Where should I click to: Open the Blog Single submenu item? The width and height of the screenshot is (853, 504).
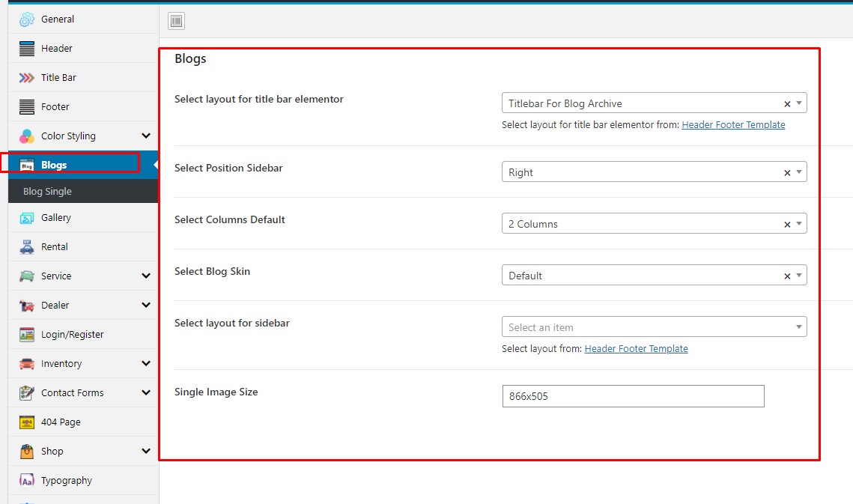tap(48, 192)
